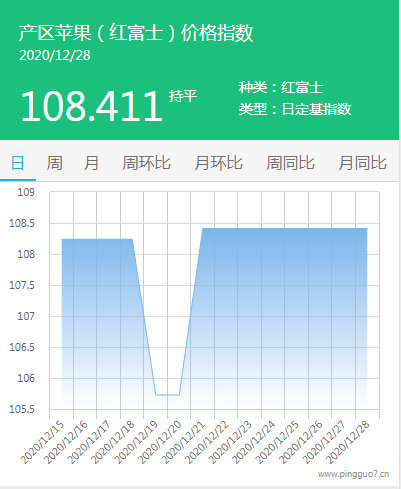Click the 种类:红富士 label
Viewport: 401px width, 489px height.
tap(281, 87)
